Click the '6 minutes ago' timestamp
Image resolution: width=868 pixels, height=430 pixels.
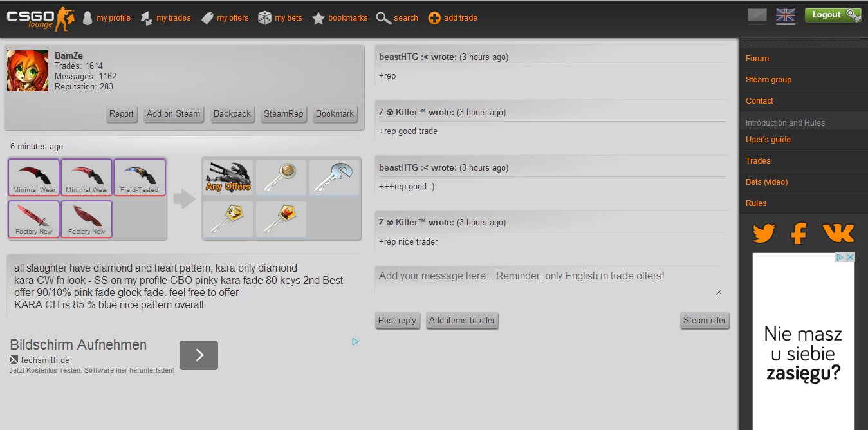(x=37, y=147)
